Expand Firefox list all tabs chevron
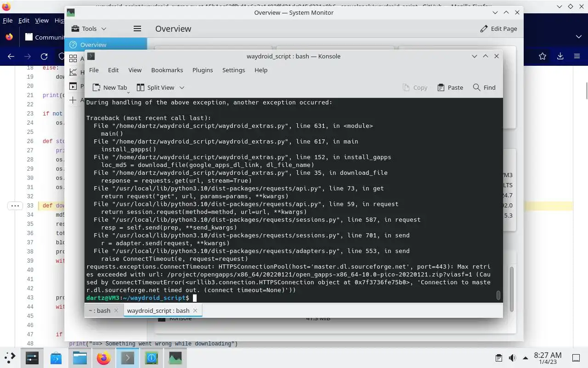Image resolution: width=588 pixels, height=368 pixels. point(578,37)
